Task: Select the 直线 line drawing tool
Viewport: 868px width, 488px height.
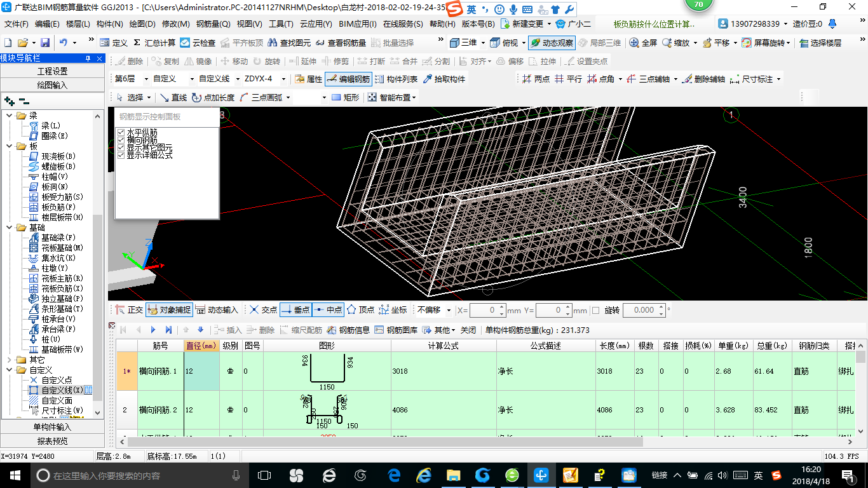Action: [173, 97]
